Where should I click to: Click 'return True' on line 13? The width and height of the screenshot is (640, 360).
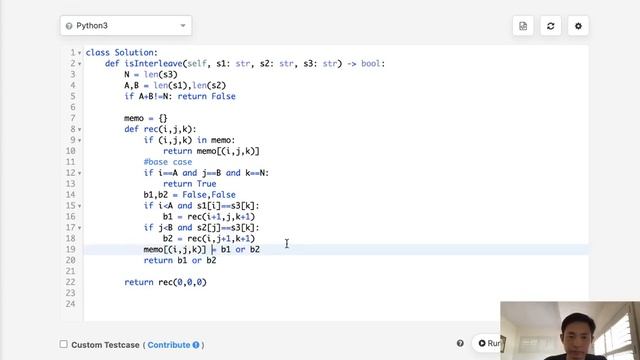coord(189,184)
